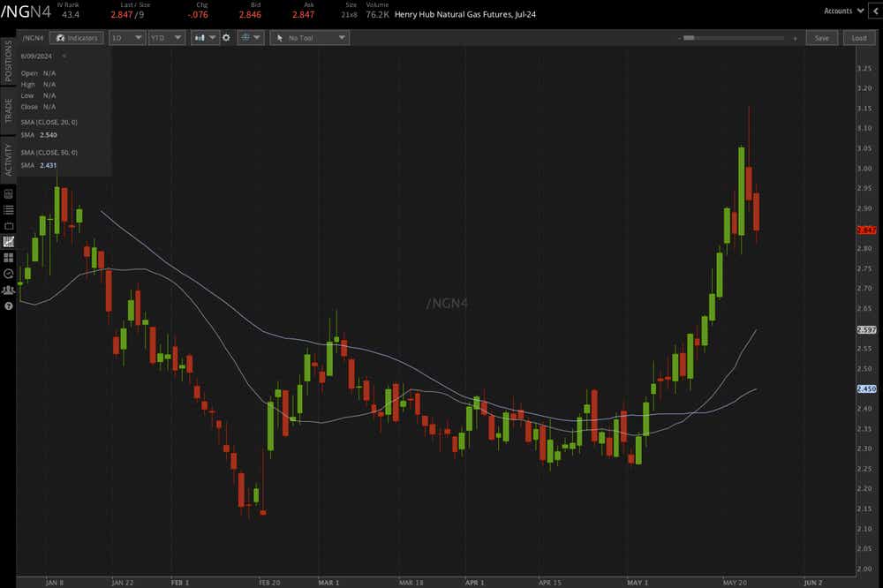The width and height of the screenshot is (883, 588).
Task: Open the calendar sidebar icon
Action: [9, 194]
